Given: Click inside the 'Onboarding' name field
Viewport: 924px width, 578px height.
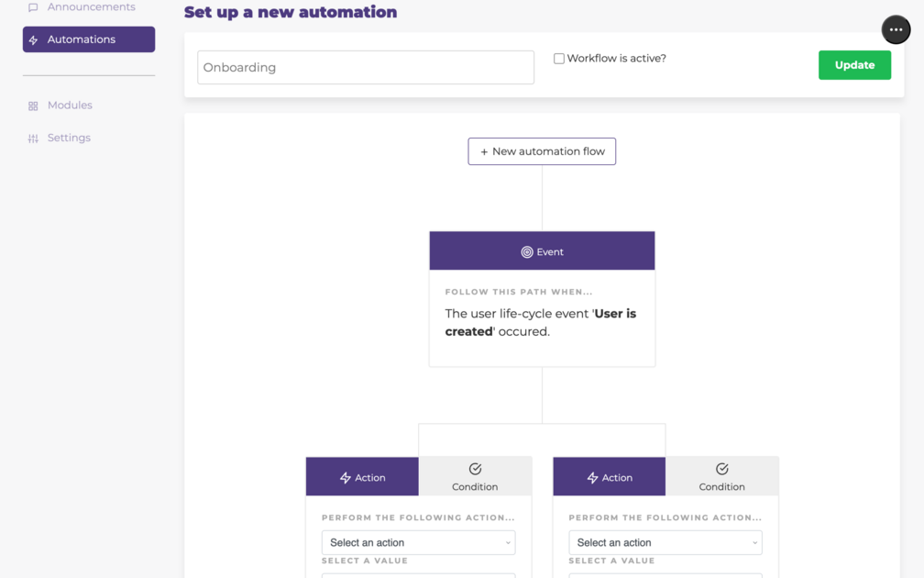Looking at the screenshot, I should tap(365, 67).
